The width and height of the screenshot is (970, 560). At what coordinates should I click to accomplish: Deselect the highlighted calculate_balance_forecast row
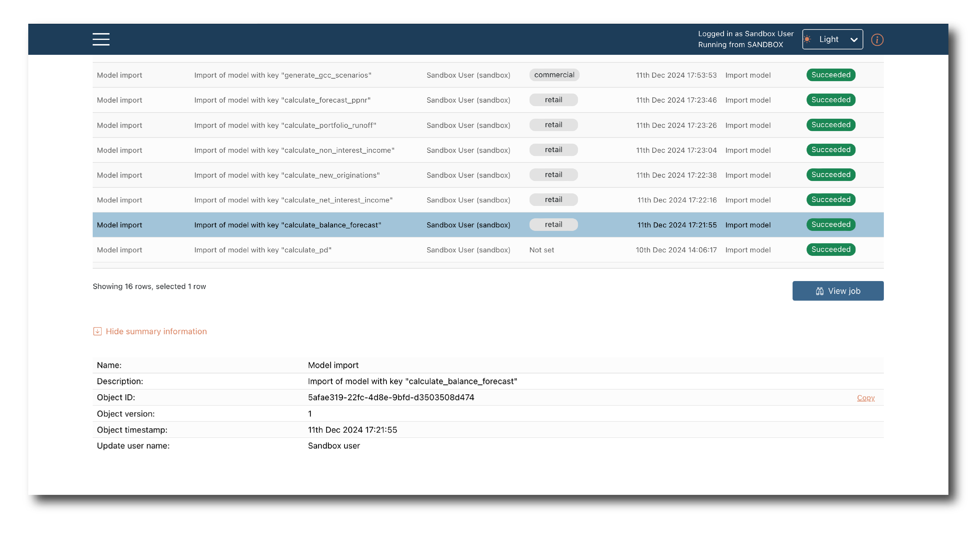pyautogui.click(x=288, y=225)
